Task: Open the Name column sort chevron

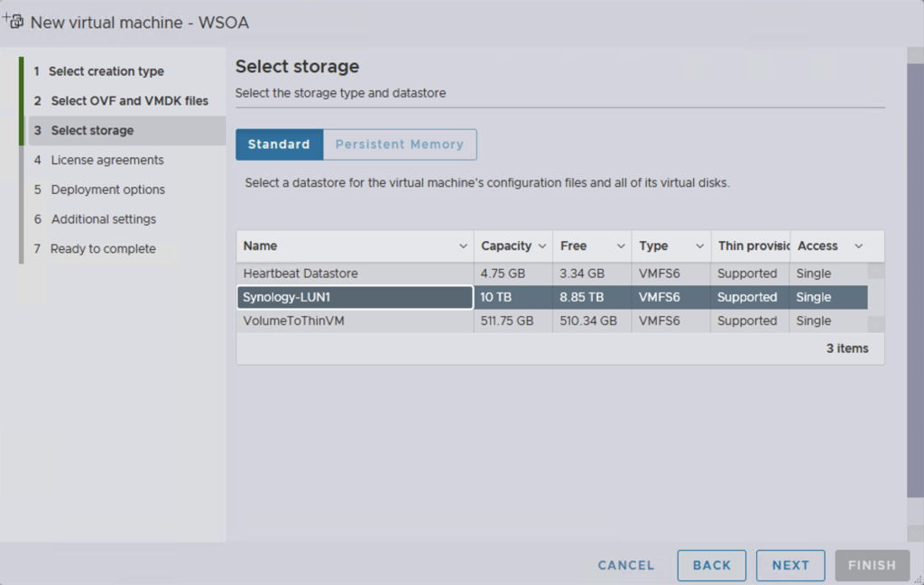Action: point(463,246)
